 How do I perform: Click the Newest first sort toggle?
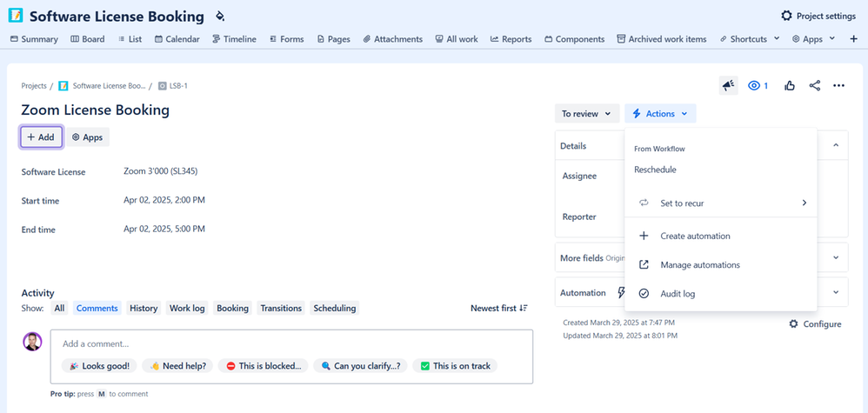499,308
